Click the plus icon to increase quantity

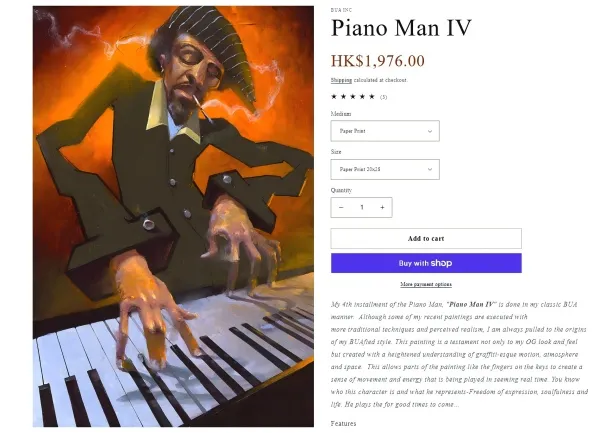(382, 207)
